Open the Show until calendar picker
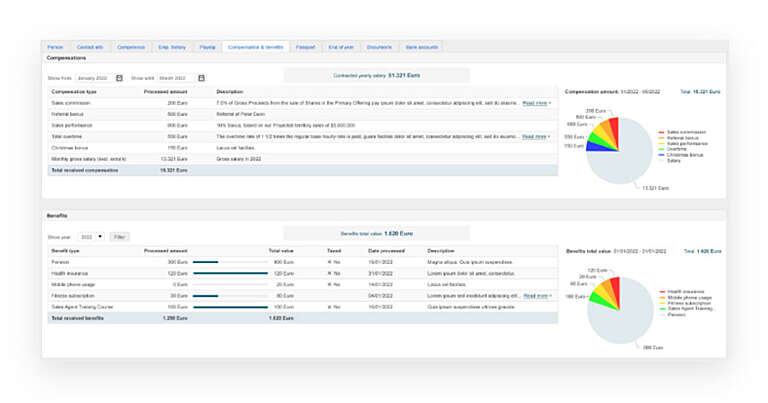Screen dimensions: 768x403 (201, 78)
